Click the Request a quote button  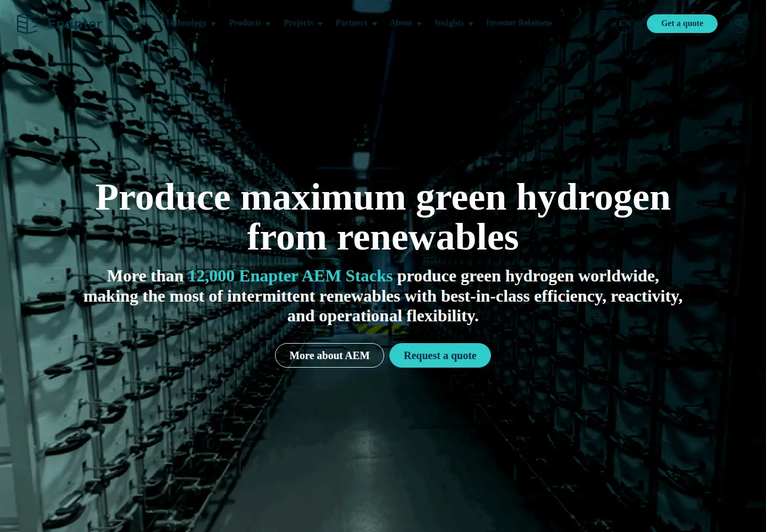[x=440, y=355]
